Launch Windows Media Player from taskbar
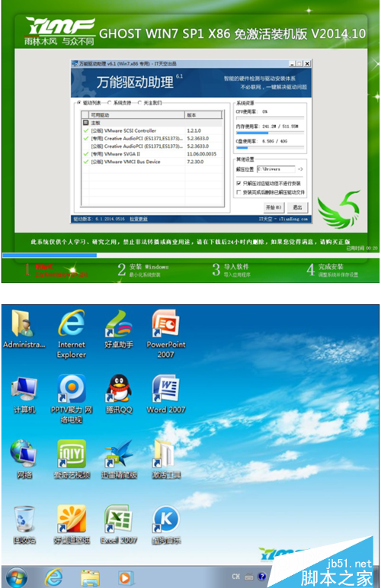Screen dimensions: 381x588 pyautogui.click(x=125, y=578)
